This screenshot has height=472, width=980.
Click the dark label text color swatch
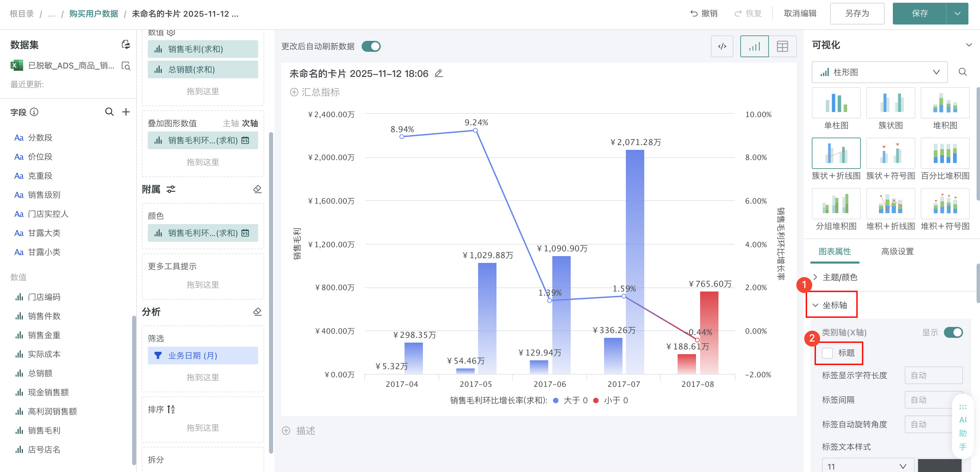(939, 466)
